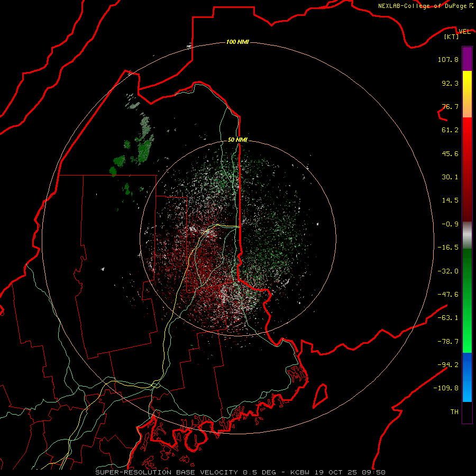Select the -32.0 scale value
This screenshot has width=476, height=476.
click(x=448, y=271)
